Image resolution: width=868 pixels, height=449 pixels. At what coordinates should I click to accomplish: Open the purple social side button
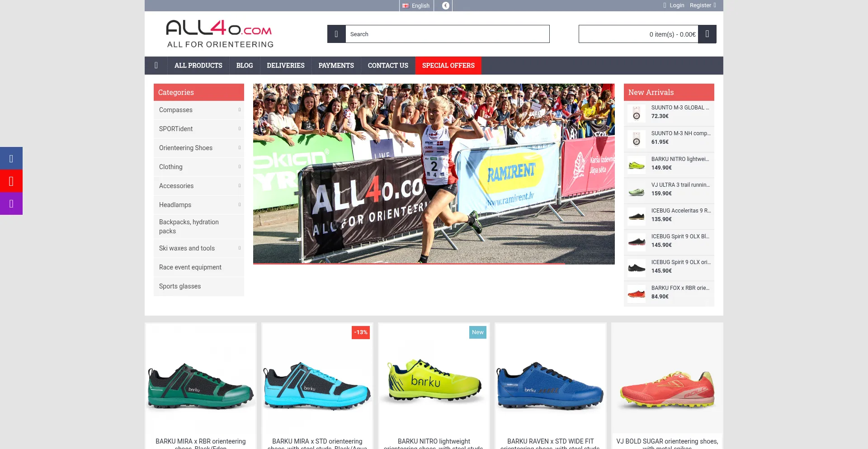11,203
